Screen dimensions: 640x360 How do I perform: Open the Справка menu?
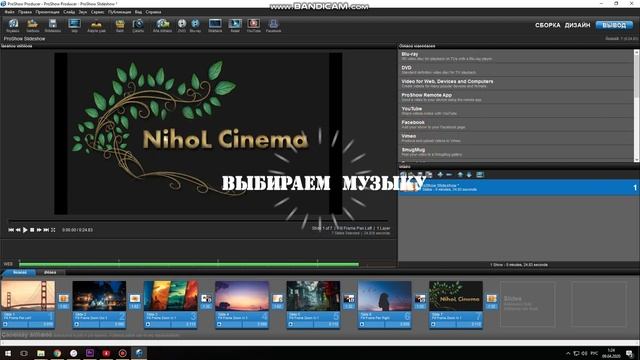click(153, 12)
